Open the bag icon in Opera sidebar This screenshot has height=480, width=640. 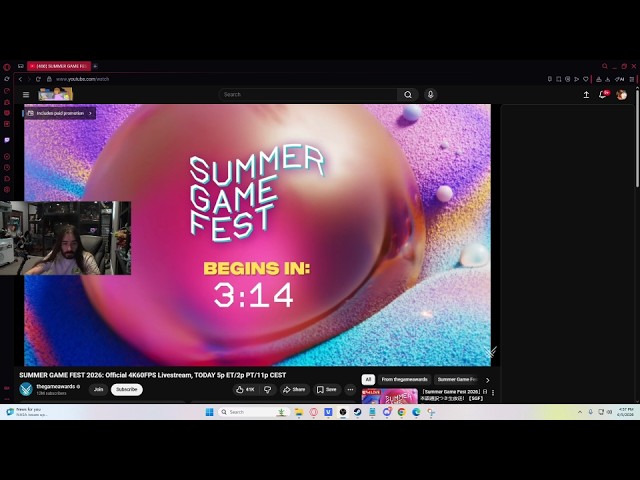[x=7, y=102]
